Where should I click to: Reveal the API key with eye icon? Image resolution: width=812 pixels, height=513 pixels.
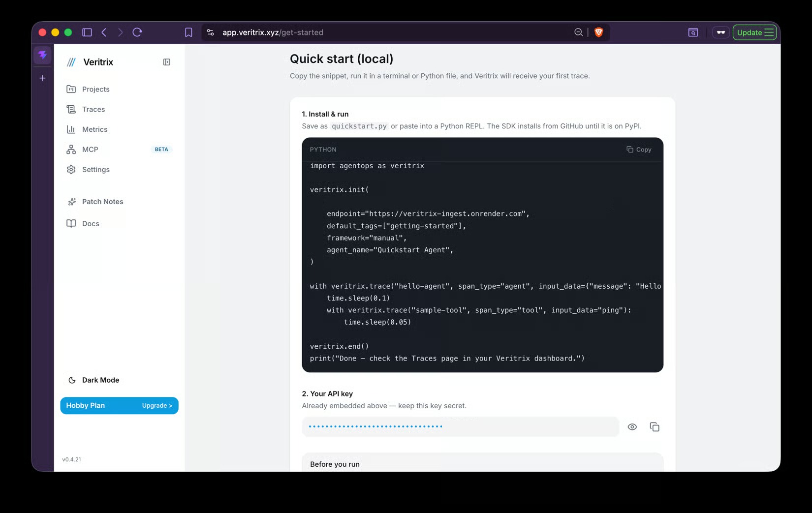[x=632, y=427]
